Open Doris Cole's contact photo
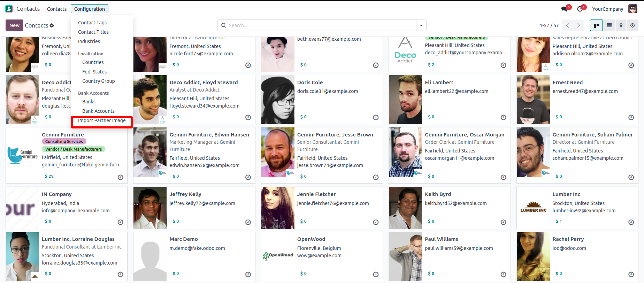 [278, 100]
